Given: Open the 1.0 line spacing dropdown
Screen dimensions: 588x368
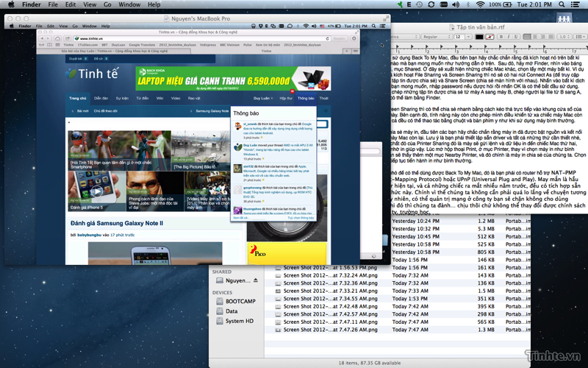Looking at the screenshot, I should pyautogui.click(x=564, y=36).
